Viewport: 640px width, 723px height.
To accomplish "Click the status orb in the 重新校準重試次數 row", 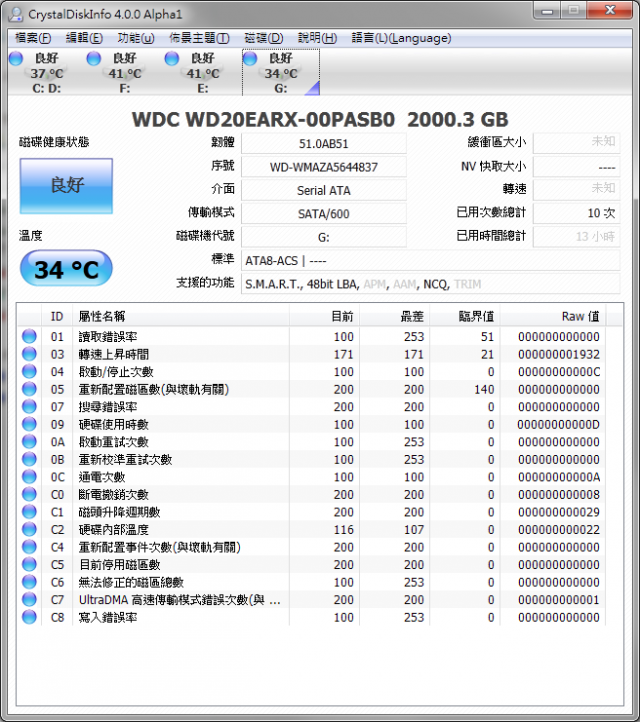I will pyautogui.click(x=29, y=459).
